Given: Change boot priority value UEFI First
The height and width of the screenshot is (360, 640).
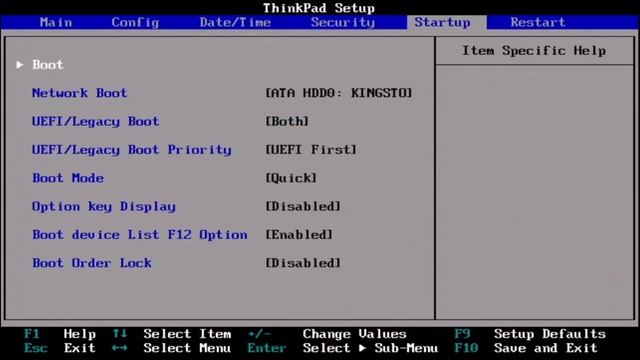Looking at the screenshot, I should click(x=311, y=150).
